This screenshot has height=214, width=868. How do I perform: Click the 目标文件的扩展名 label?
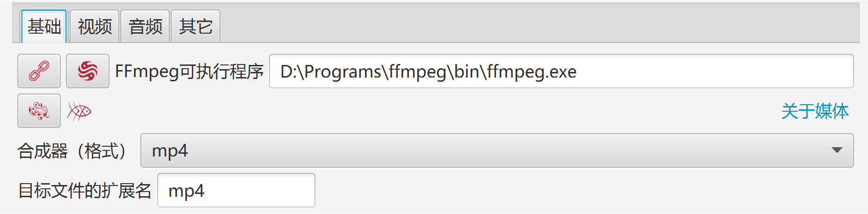(85, 191)
